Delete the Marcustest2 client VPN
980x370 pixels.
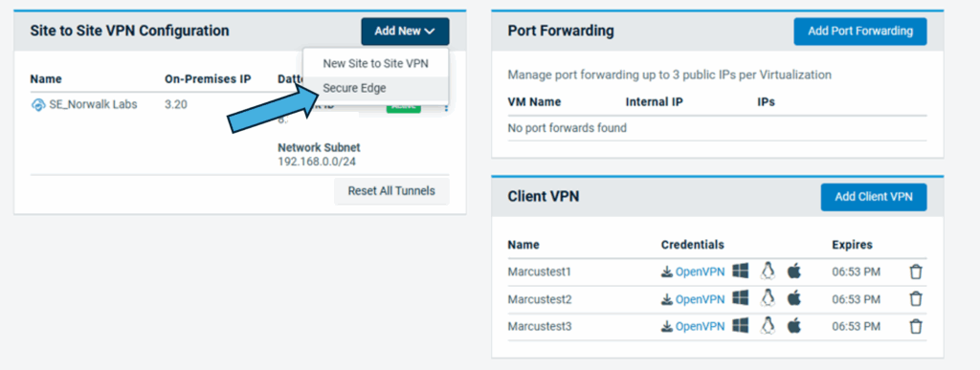coord(916,299)
